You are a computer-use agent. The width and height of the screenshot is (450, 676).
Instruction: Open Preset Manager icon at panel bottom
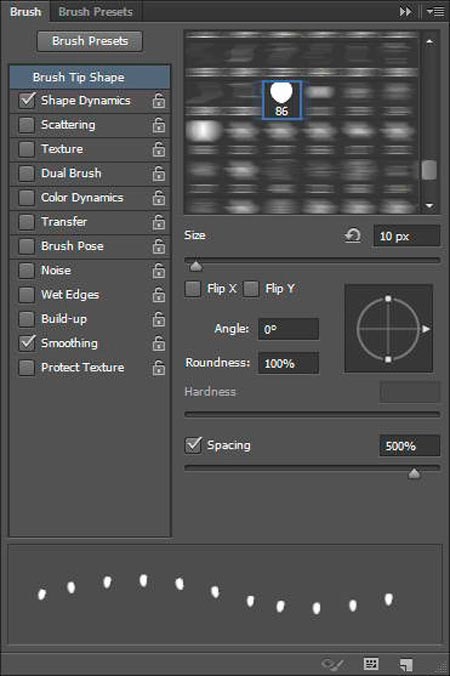coord(371,663)
